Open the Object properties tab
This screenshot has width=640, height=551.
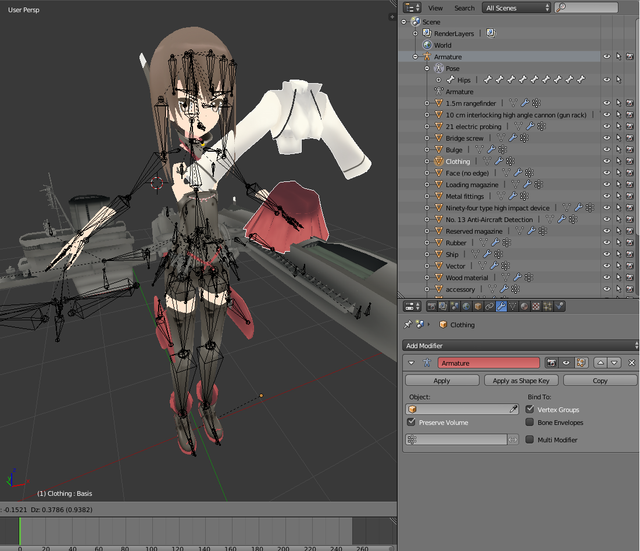click(x=478, y=306)
